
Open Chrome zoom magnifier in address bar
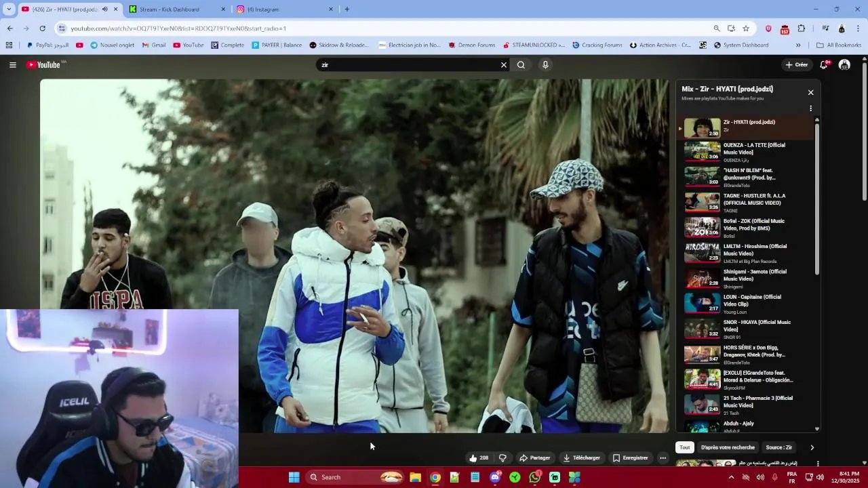(717, 28)
